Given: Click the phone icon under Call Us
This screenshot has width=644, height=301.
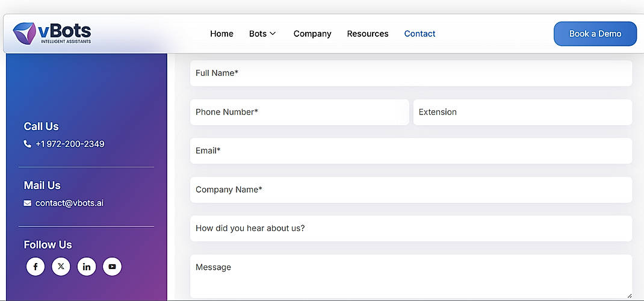Looking at the screenshot, I should click(28, 144).
